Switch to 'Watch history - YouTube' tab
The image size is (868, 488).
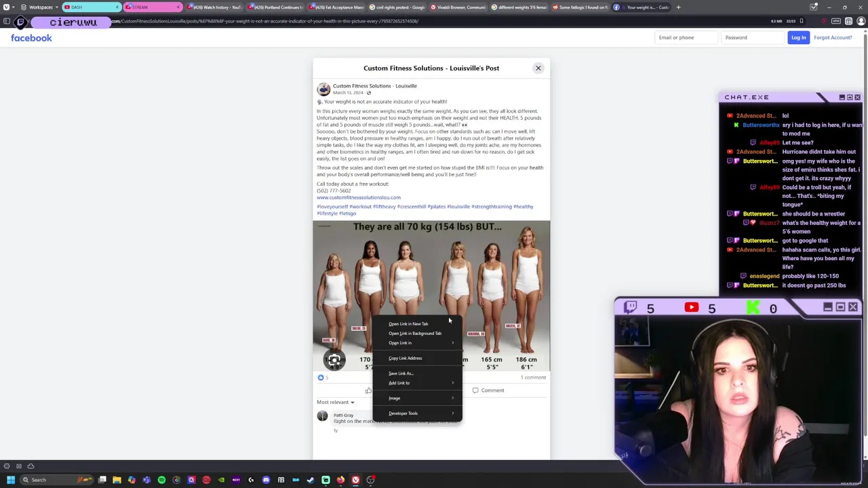pyautogui.click(x=215, y=7)
